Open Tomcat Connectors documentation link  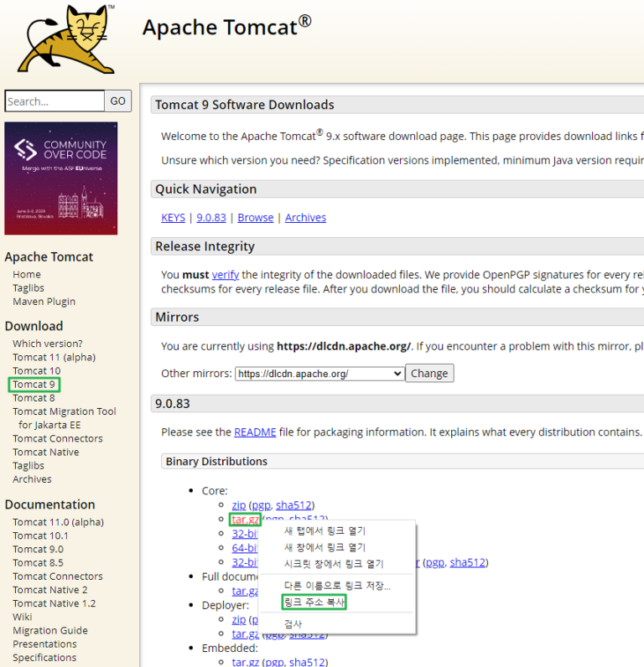coord(58,577)
